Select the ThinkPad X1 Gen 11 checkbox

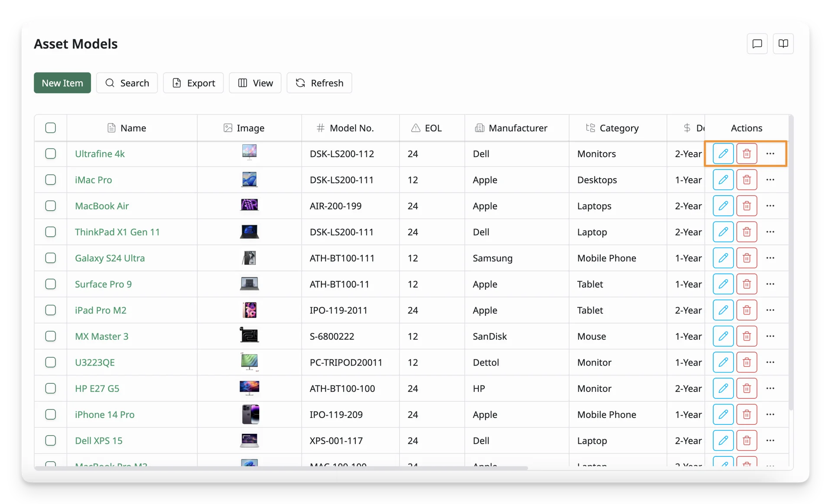[x=51, y=232]
